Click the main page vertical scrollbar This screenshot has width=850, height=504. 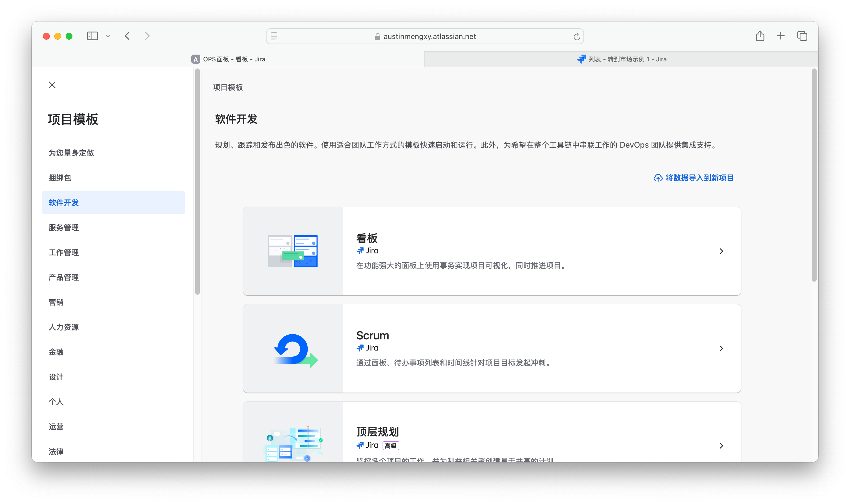click(814, 175)
